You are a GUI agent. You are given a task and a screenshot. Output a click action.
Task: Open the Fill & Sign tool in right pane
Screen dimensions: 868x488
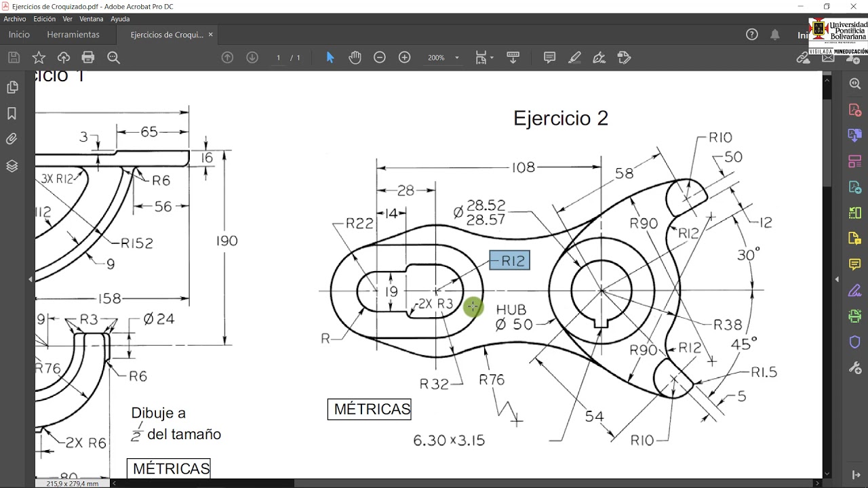pos(854,290)
